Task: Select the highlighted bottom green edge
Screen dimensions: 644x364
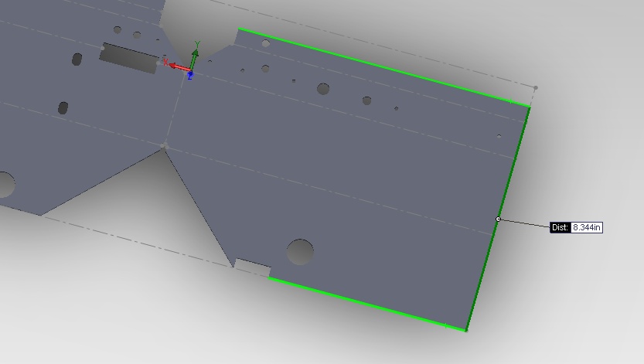Action: (366, 304)
